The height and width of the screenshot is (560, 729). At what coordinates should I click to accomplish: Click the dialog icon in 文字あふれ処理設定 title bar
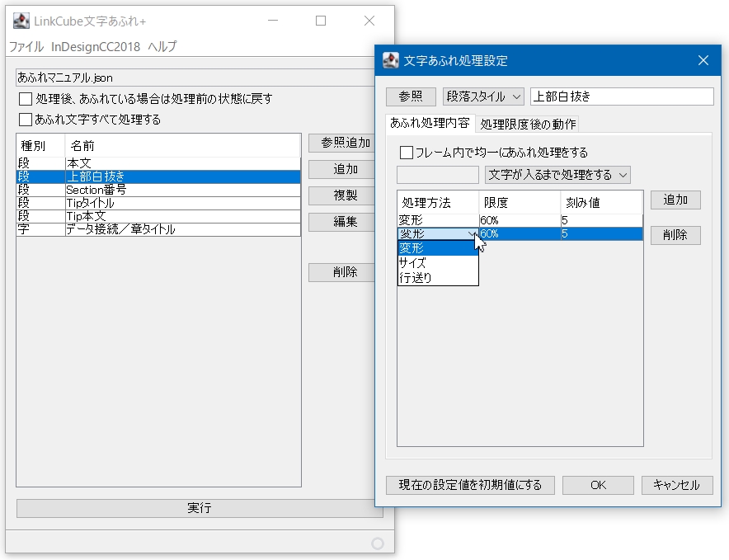click(x=392, y=59)
